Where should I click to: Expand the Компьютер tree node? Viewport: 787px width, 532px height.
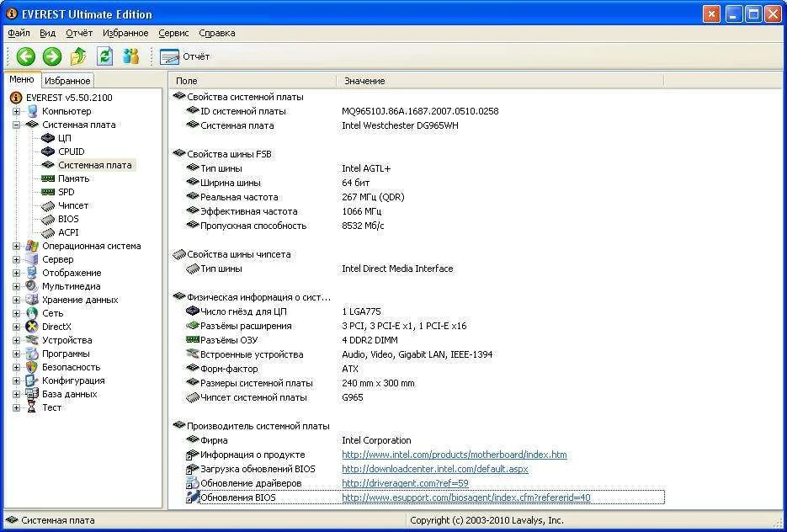(17, 111)
